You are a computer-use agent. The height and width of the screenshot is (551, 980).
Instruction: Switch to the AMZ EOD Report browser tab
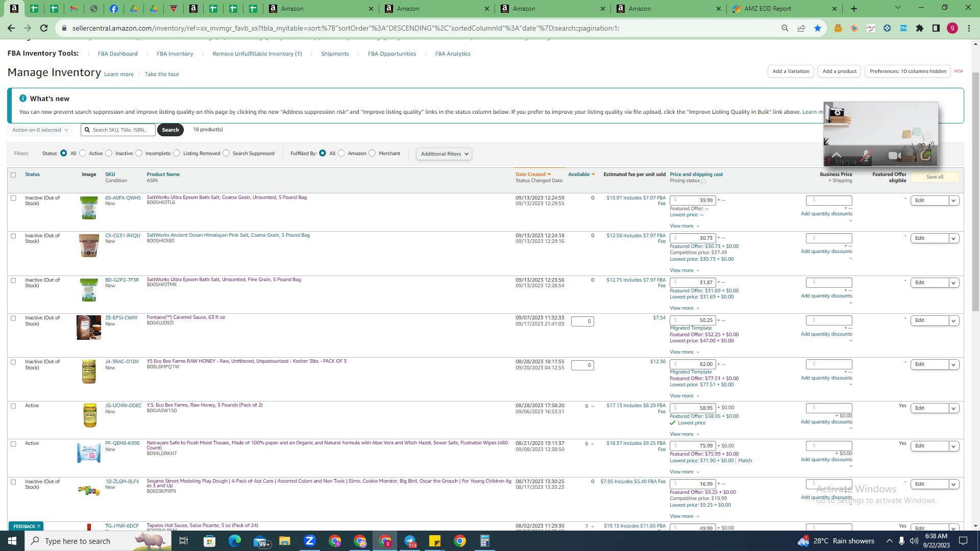click(x=784, y=9)
